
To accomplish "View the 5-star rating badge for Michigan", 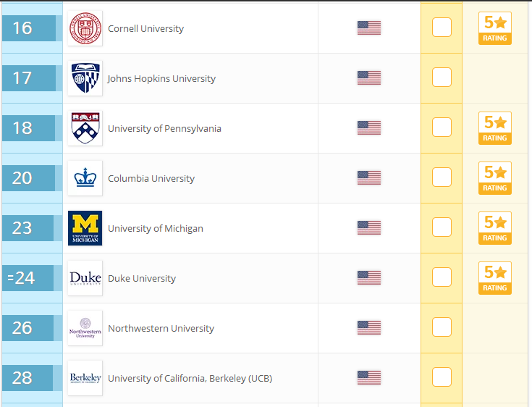I will [495, 228].
